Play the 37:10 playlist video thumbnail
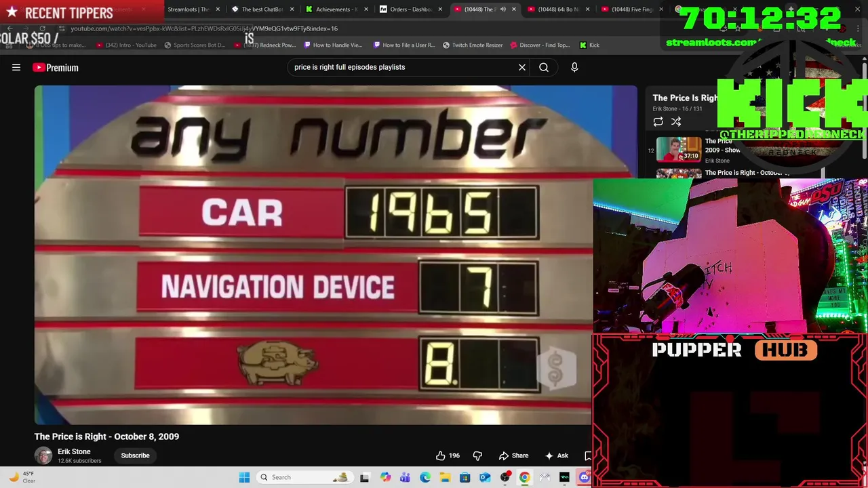 pos(679,149)
